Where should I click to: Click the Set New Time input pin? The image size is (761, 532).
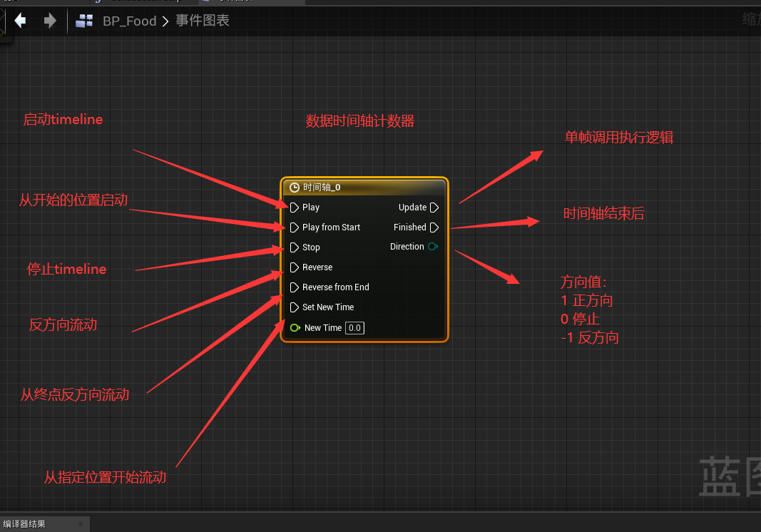pyautogui.click(x=294, y=307)
